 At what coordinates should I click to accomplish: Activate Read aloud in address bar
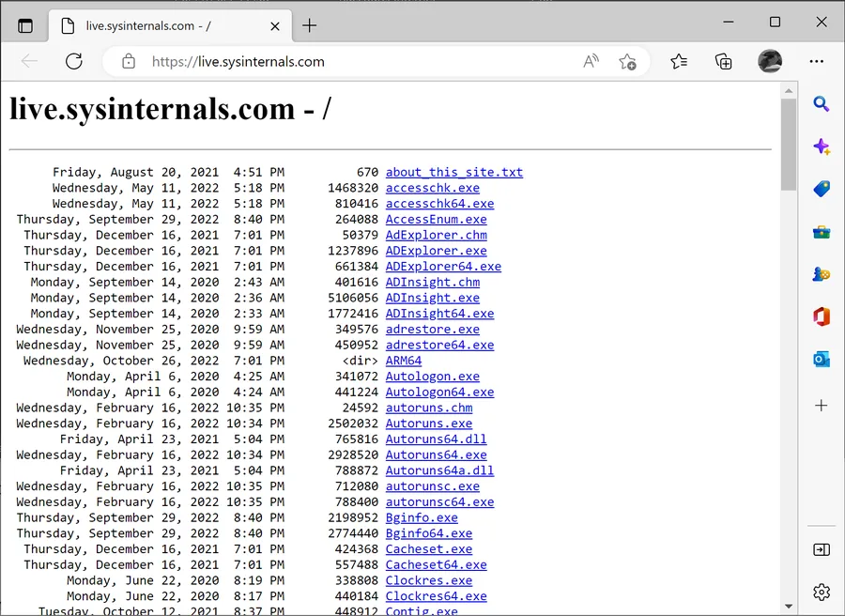tap(591, 61)
